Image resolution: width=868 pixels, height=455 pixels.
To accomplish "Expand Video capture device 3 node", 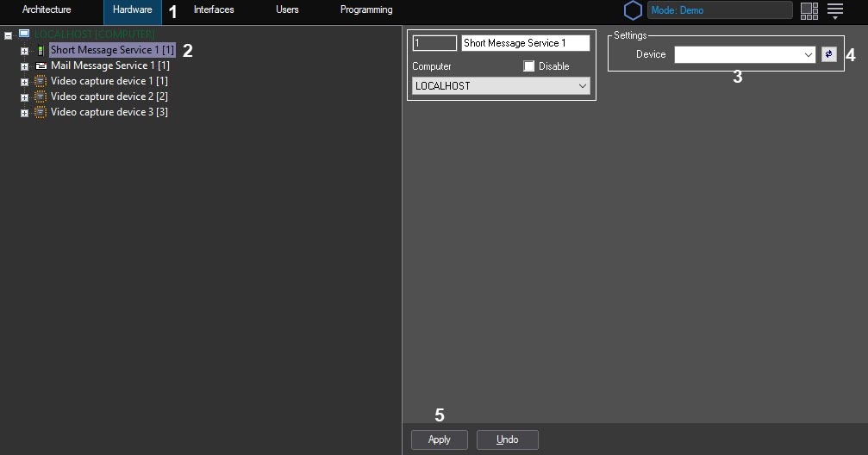I will coord(24,113).
